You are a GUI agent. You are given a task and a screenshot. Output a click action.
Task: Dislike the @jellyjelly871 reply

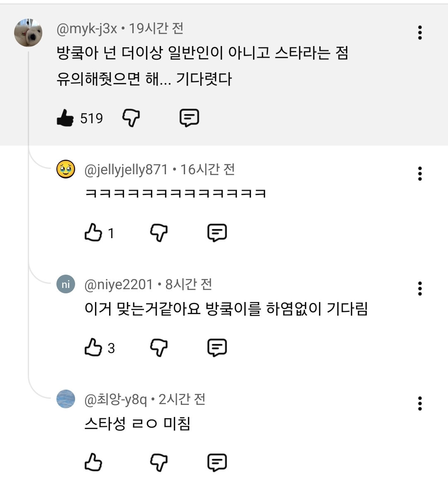159,232
